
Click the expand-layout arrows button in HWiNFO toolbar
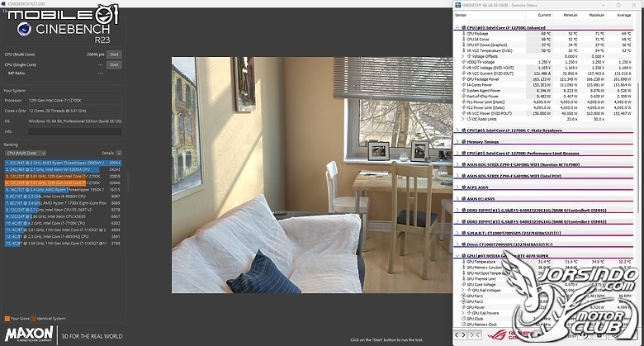coord(461,335)
